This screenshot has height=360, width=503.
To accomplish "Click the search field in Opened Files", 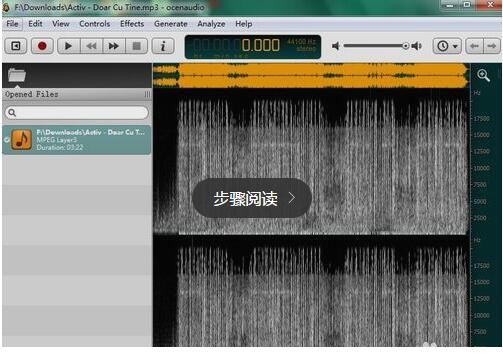I will (77, 113).
